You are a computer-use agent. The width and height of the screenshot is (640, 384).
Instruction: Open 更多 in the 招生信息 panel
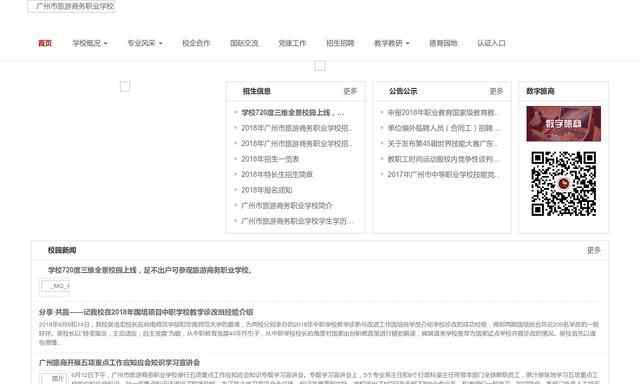click(350, 91)
